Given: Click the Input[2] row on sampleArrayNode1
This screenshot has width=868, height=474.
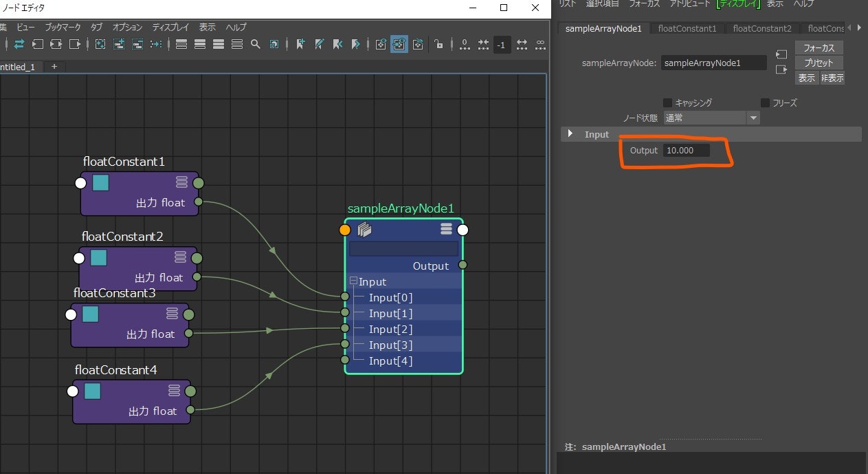Looking at the screenshot, I should pos(403,329).
